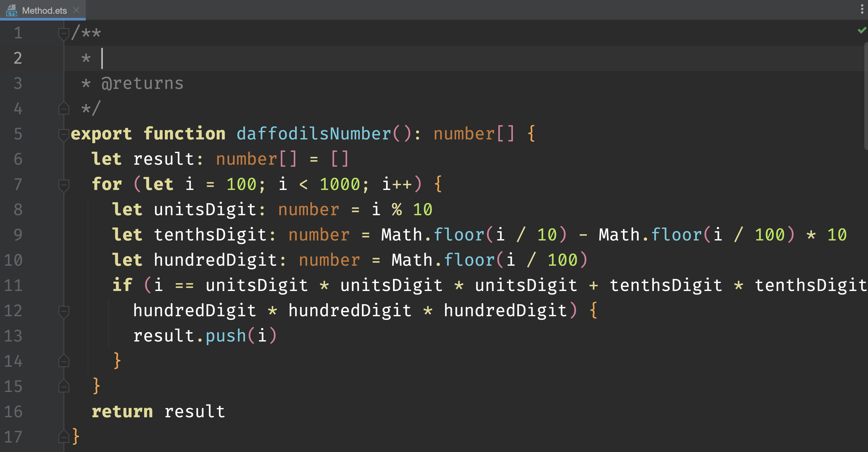The width and height of the screenshot is (868, 452).
Task: Click the green inspection checkmark indicator
Action: pyautogui.click(x=862, y=30)
